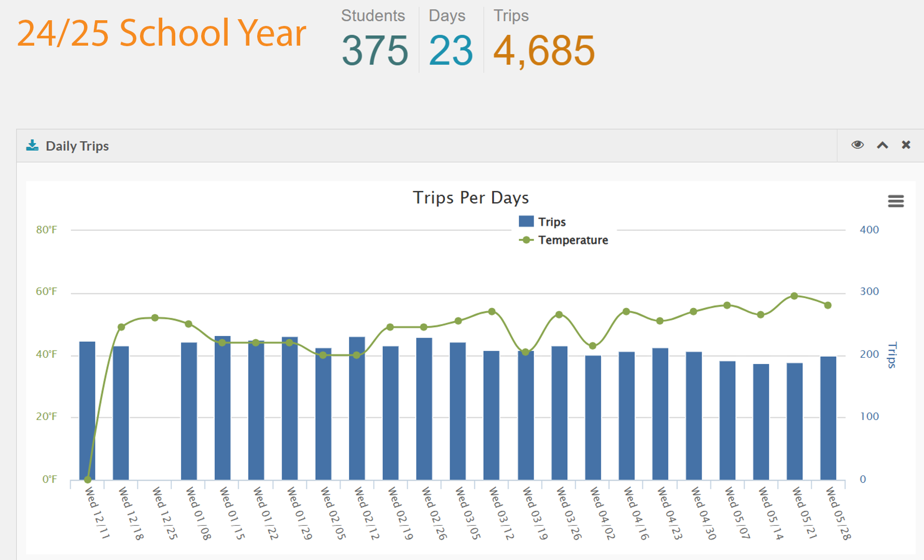The width and height of the screenshot is (924, 560).
Task: Collapse the Daily Trips panel with chevron
Action: 883,145
